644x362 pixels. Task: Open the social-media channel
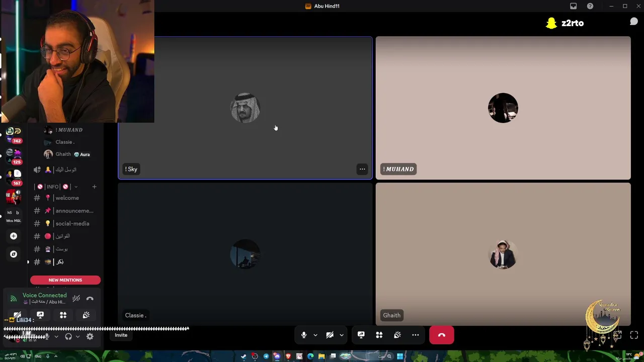click(x=65, y=224)
